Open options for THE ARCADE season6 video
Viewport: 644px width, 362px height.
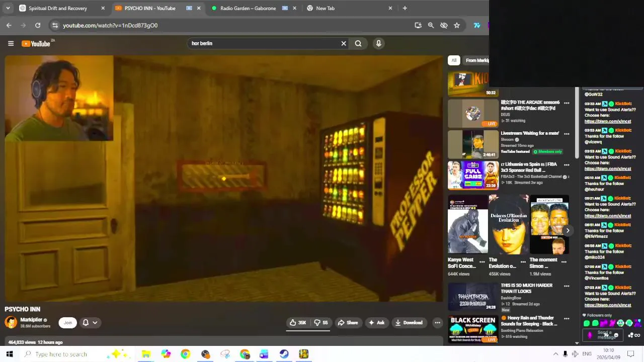[x=567, y=103]
